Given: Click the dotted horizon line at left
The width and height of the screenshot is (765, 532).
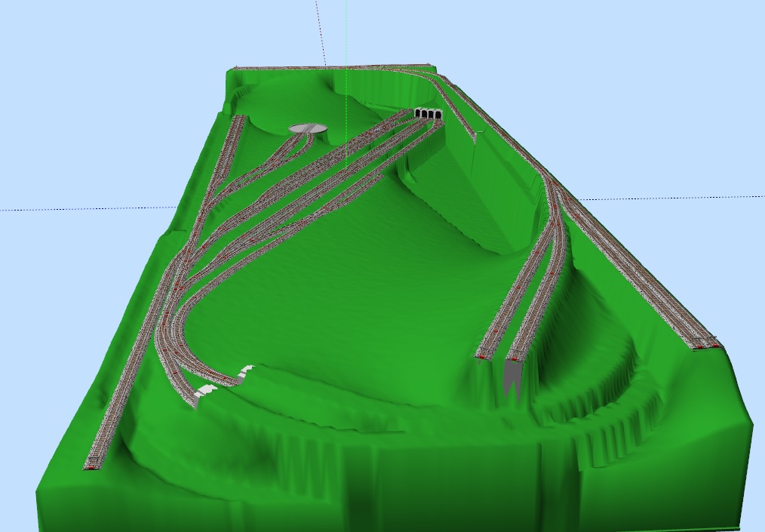Looking at the screenshot, I should 75,209.
